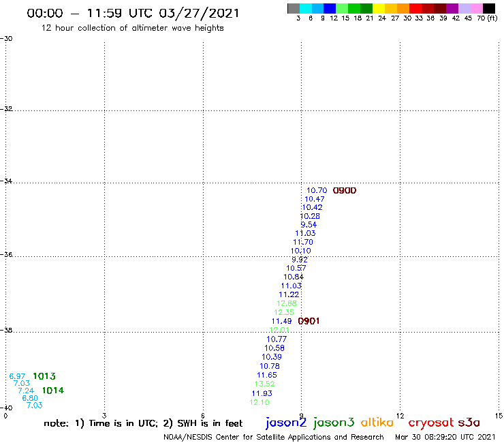Click the orange "altika" label

[377, 422]
